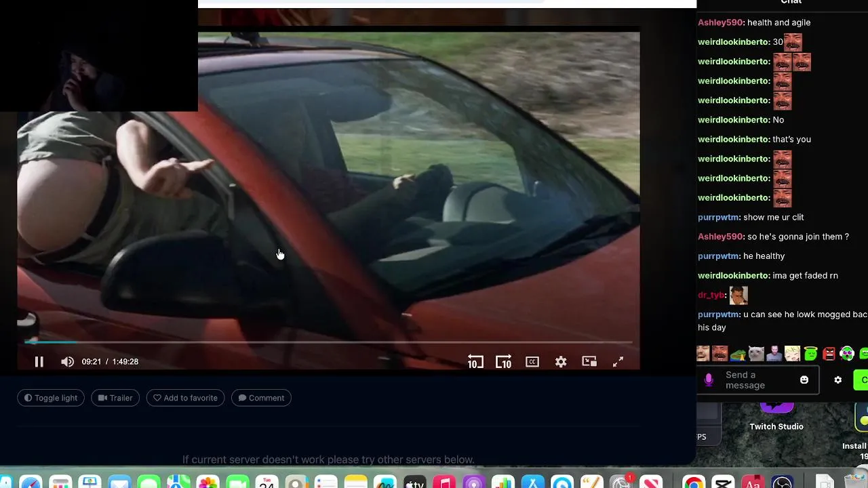Click purrpwtm on the 'he healthy' message
Screen dimensions: 868x488
(718, 256)
